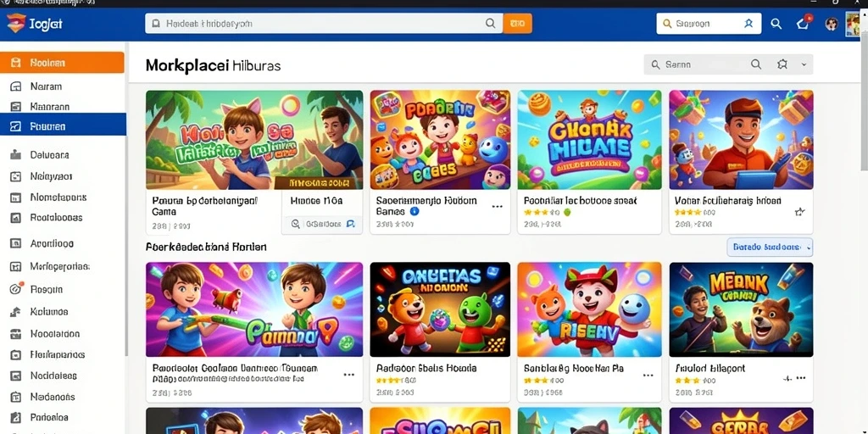Click the Pardaoloa sidebar icon
Screen dimensions: 868x434
click(16, 417)
